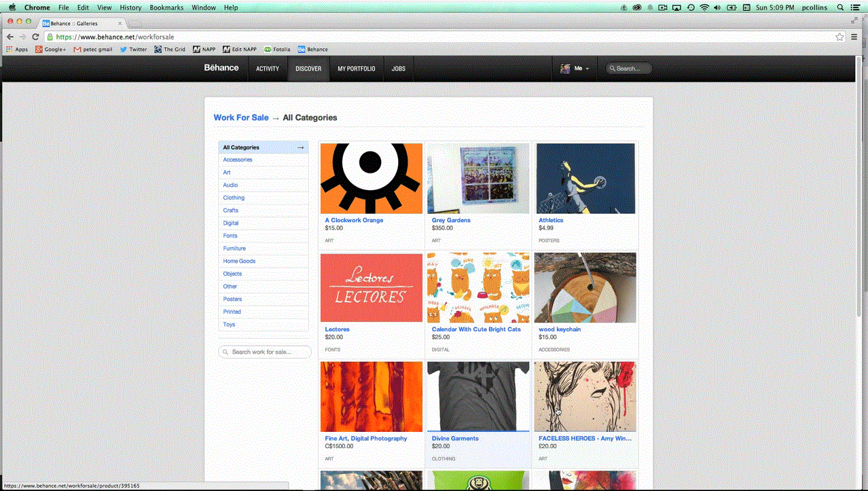Filter by Digital category

231,223
